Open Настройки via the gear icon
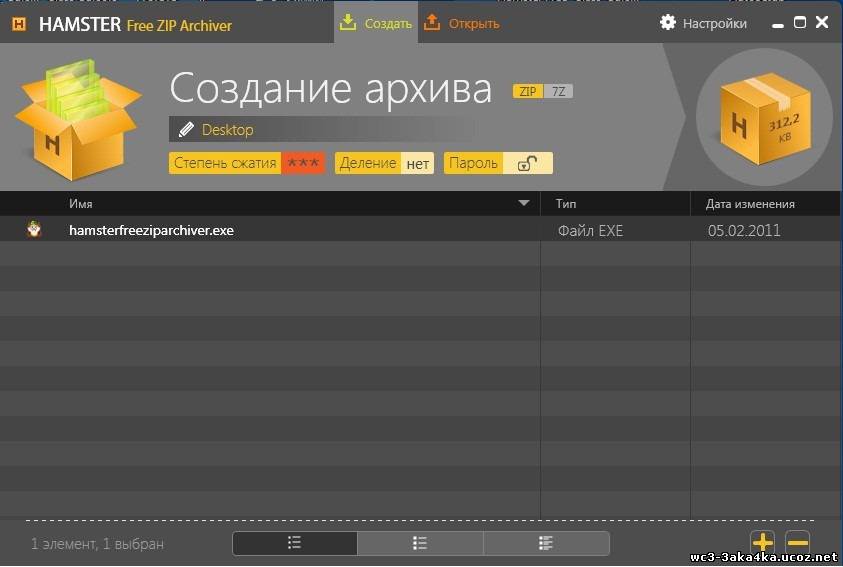 (668, 23)
